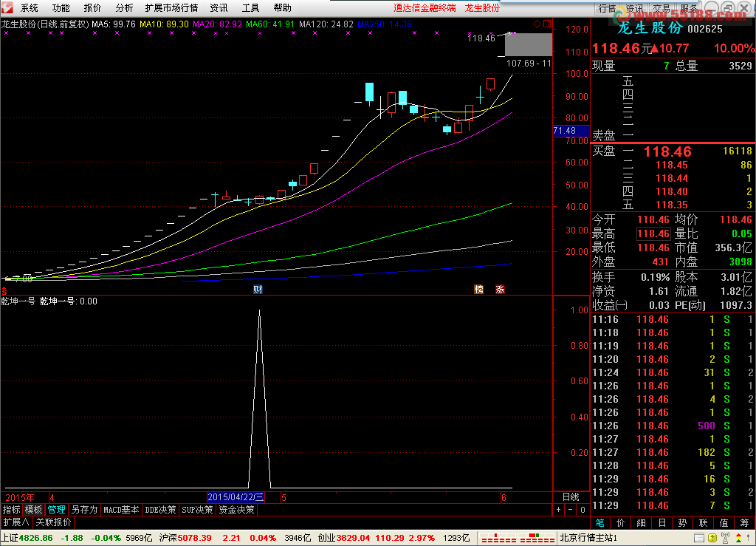Switch to the MACD基本 indicator tab

point(121,510)
